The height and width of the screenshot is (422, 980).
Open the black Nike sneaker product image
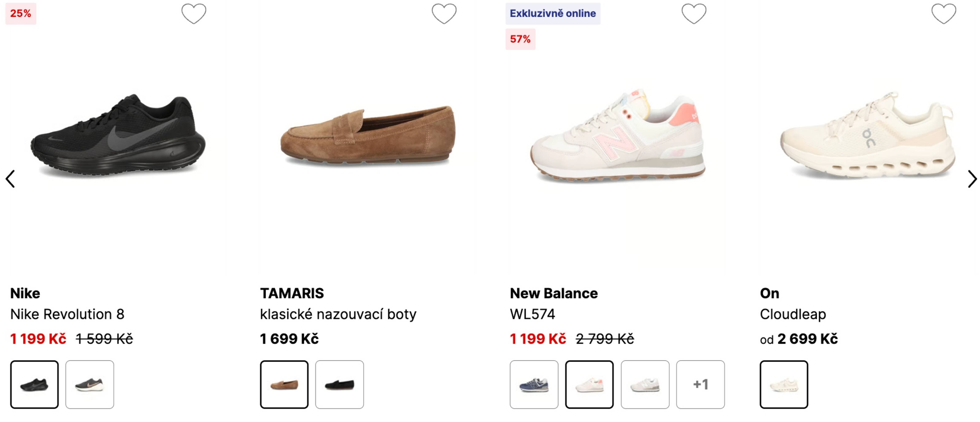coord(118,137)
